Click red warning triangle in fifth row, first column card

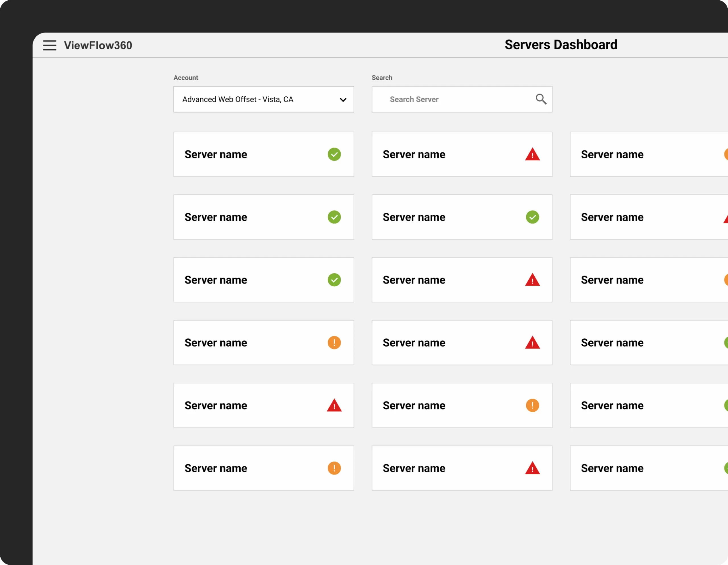334,405
